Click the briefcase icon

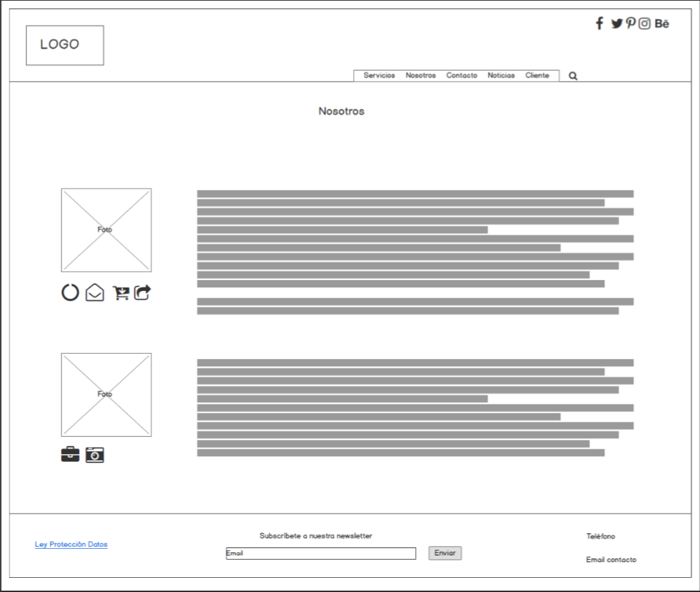(x=70, y=454)
